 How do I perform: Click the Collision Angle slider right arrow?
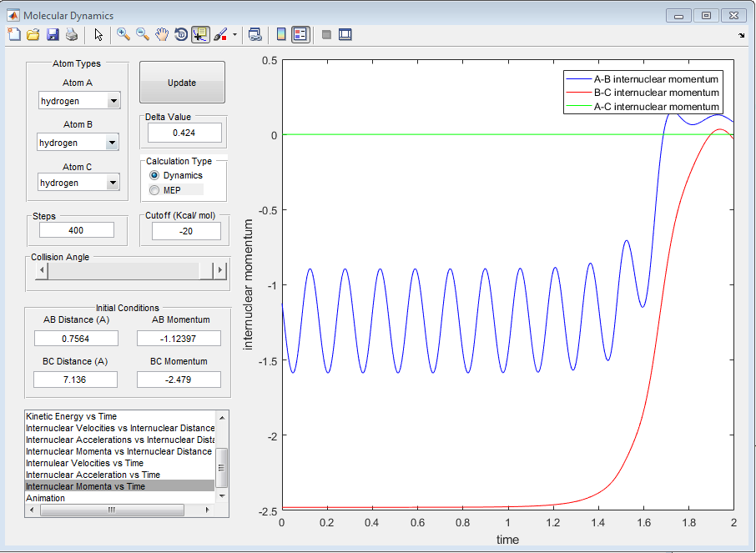tap(220, 270)
